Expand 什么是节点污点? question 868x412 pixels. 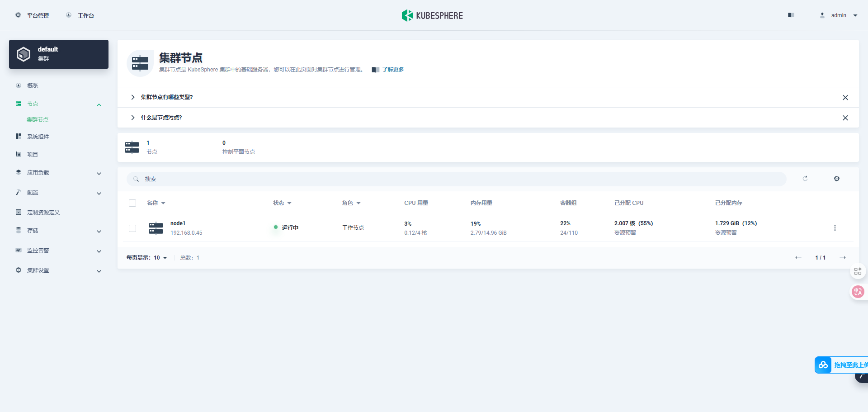161,118
